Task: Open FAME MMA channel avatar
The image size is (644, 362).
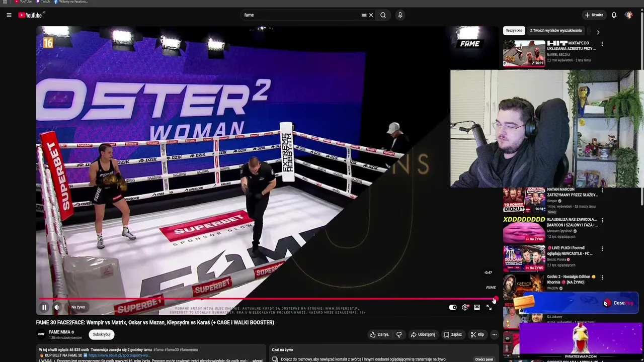Action: tap(41, 334)
